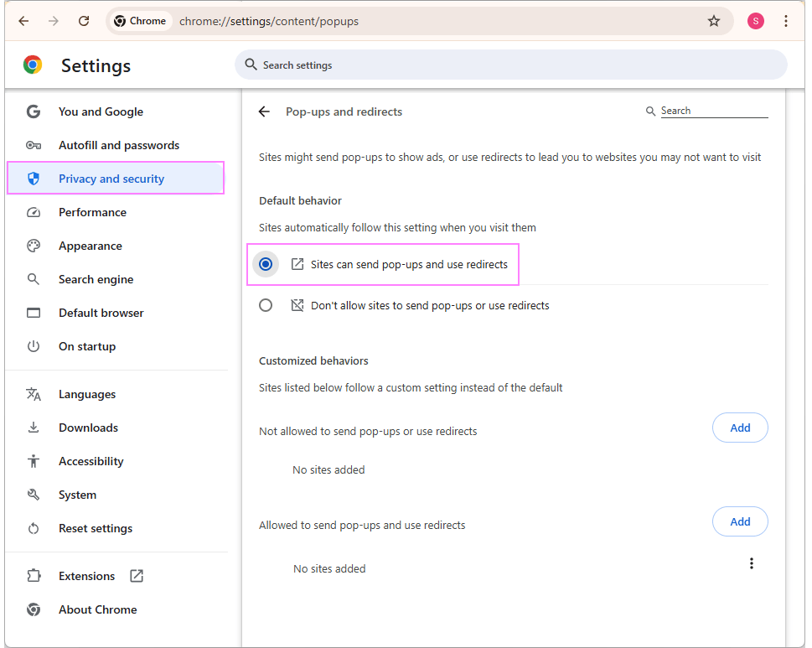Select Don't allow sites radio button
The image size is (812, 648).
click(x=266, y=305)
